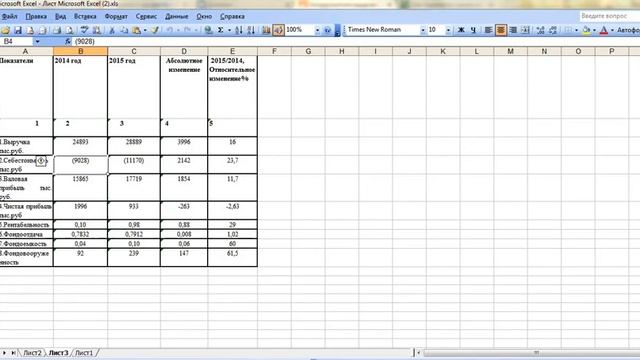640x360 pixels.
Task: Save the workbook with the diskette icon
Action: tap(18, 30)
